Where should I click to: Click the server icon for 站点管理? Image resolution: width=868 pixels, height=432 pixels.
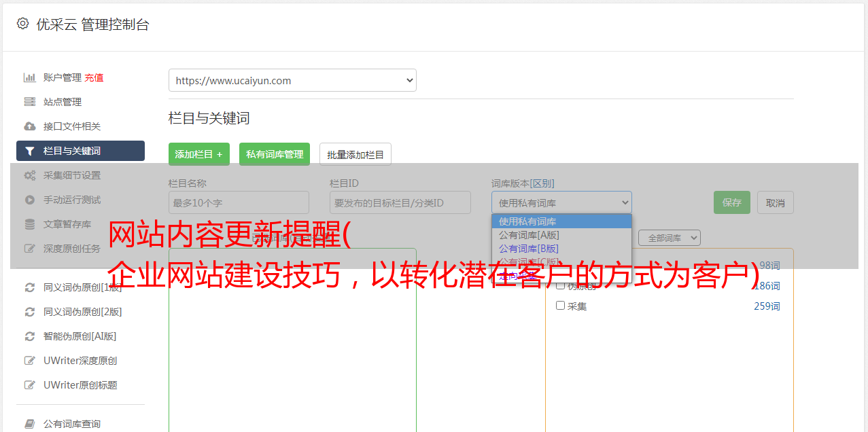29,102
